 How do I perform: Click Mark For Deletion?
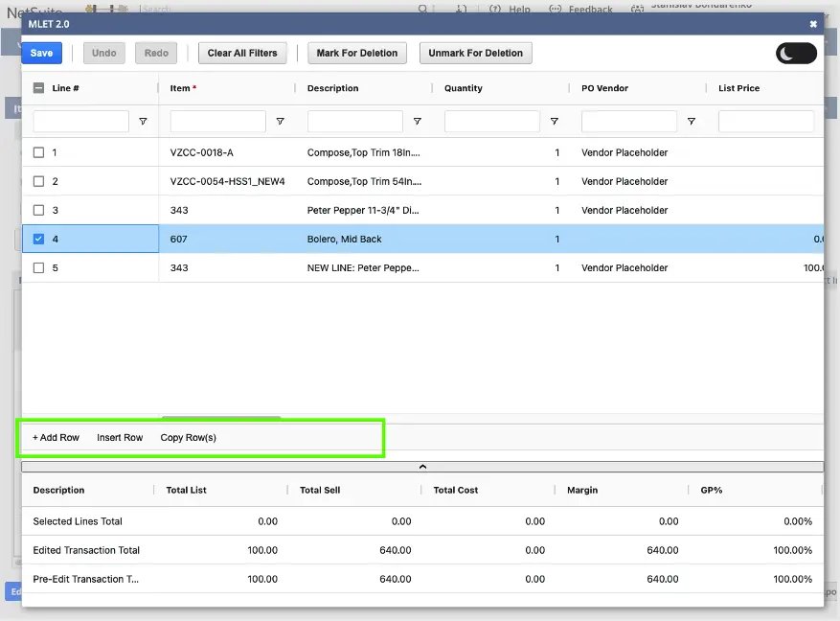[357, 53]
